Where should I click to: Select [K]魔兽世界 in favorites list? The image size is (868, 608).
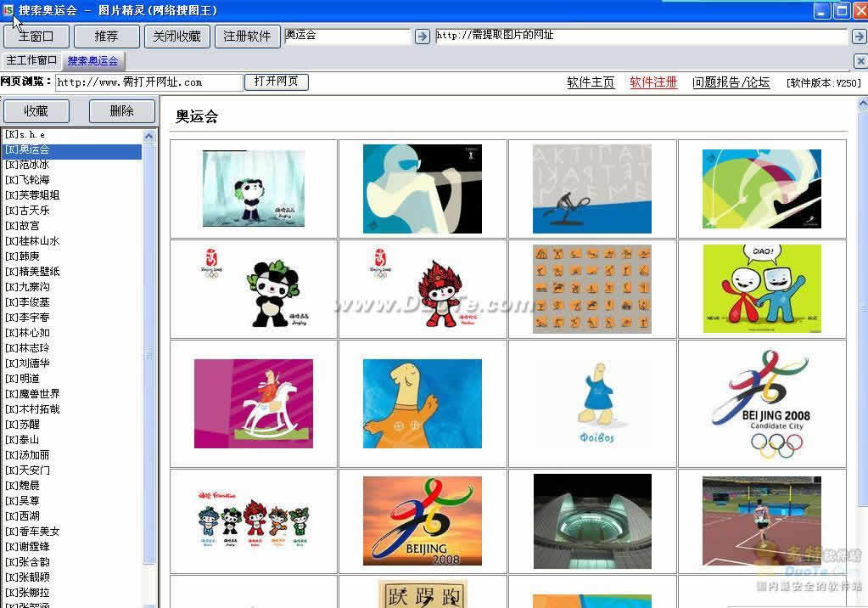[x=73, y=393]
